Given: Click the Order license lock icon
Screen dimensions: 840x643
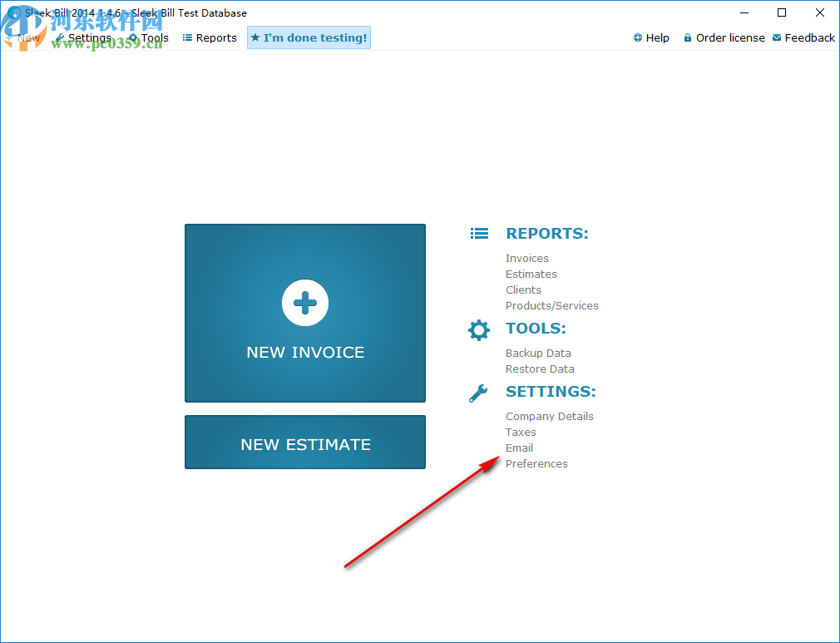Looking at the screenshot, I should point(688,37).
